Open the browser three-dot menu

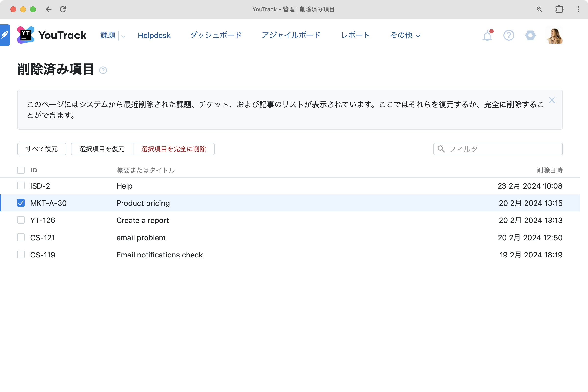578,9
